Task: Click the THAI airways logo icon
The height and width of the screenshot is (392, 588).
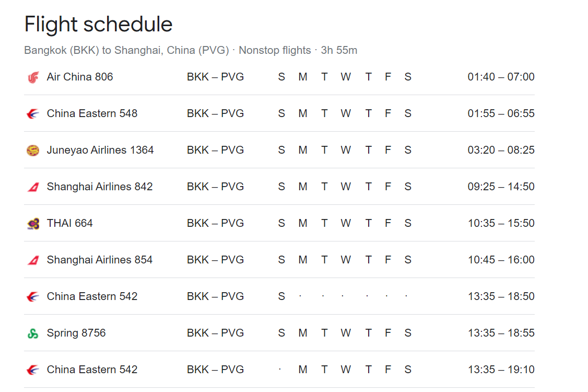Action: 33,224
